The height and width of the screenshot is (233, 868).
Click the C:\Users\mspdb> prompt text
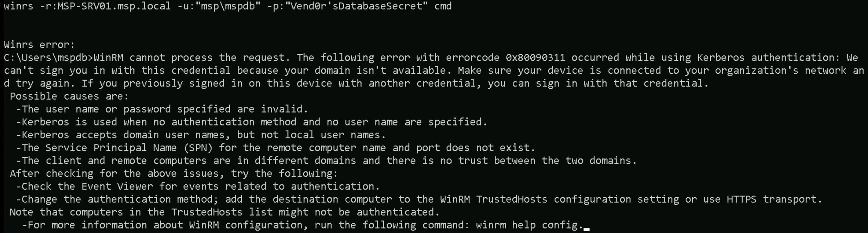coord(48,58)
